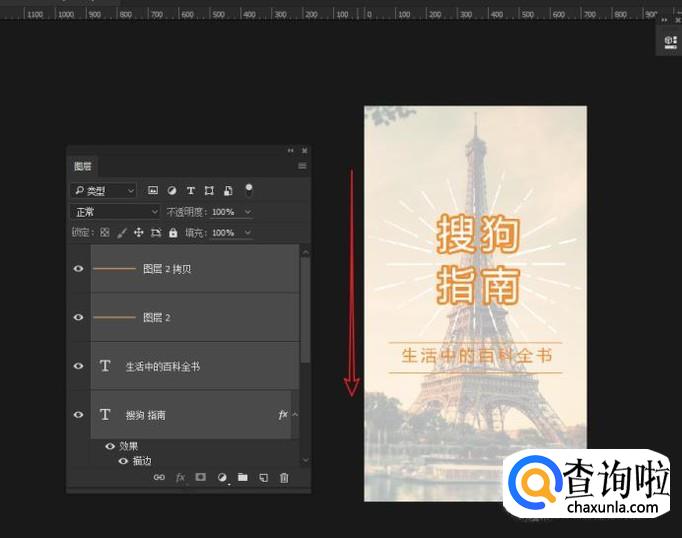Prevent artboard auto-nesting lock icon
Viewport: 682px width, 538px height.
pos(156,233)
